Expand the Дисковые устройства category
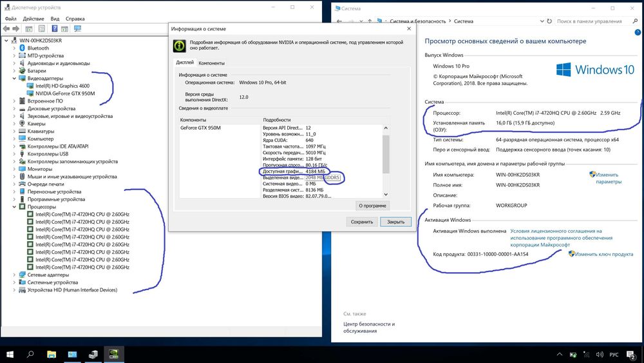644x363 pixels. [14, 108]
